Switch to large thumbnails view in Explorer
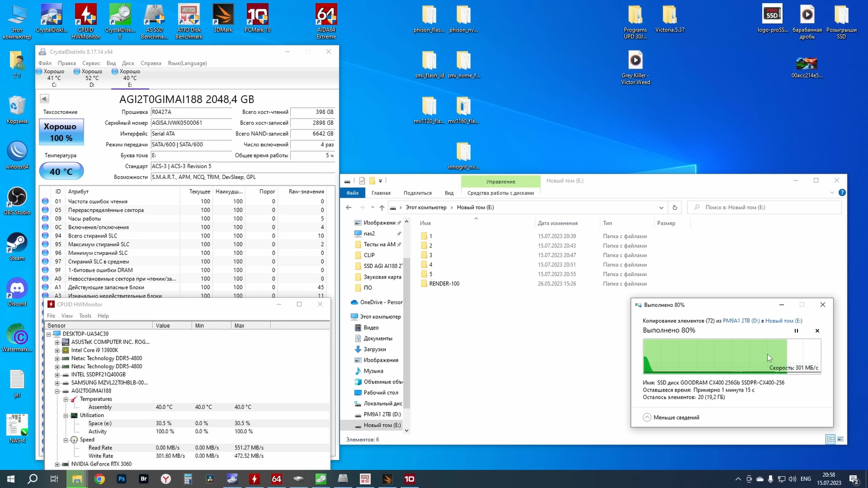Screen dimensions: 868x488 [840, 439]
